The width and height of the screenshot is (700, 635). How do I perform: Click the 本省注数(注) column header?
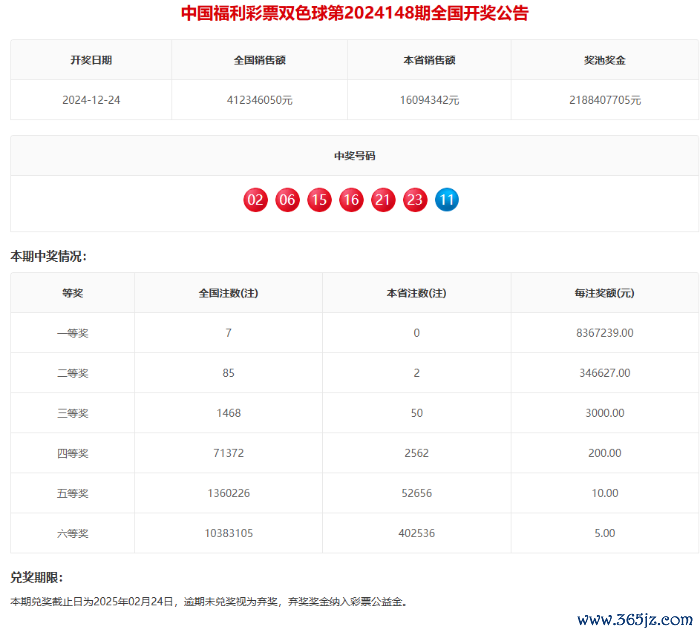tap(416, 293)
